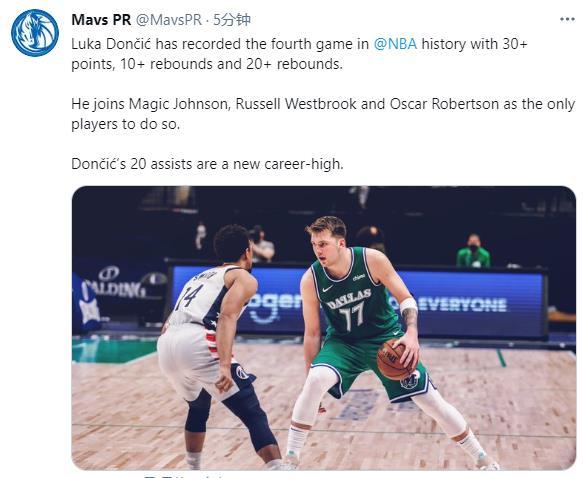This screenshot has height=478, width=583.
Task: Click the Nike swoosh on Dallas jersey
Action: pyautogui.click(x=327, y=288)
